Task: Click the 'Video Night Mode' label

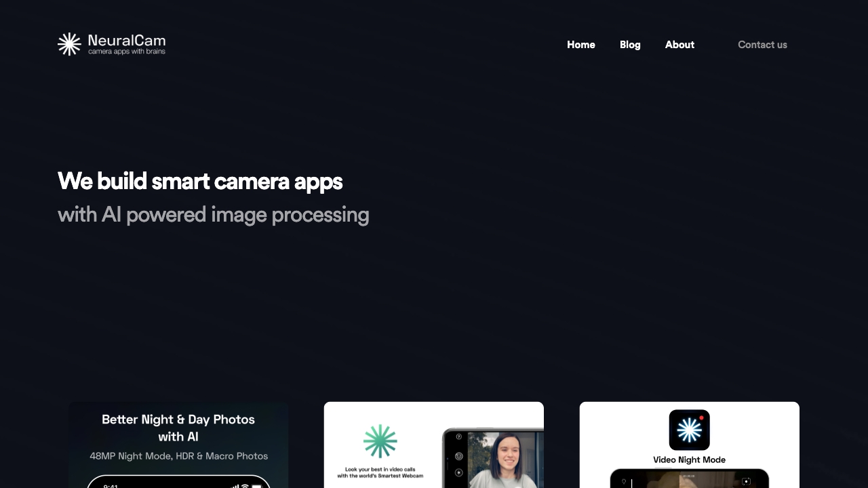Action: 690,460
